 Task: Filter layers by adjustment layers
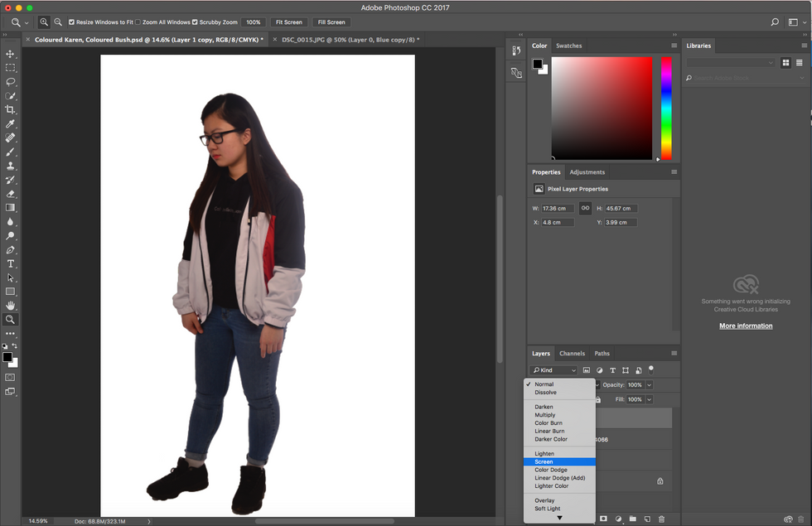600,370
